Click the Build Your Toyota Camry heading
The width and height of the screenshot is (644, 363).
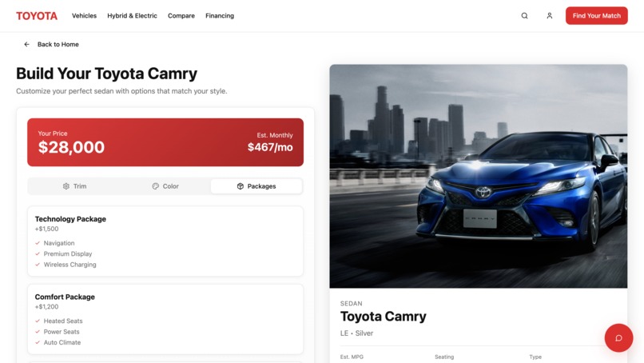pos(107,74)
